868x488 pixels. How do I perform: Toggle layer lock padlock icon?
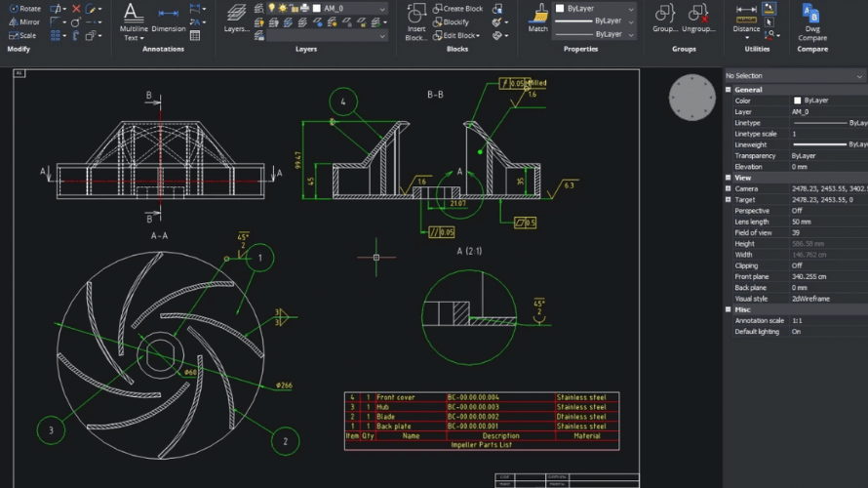294,8
